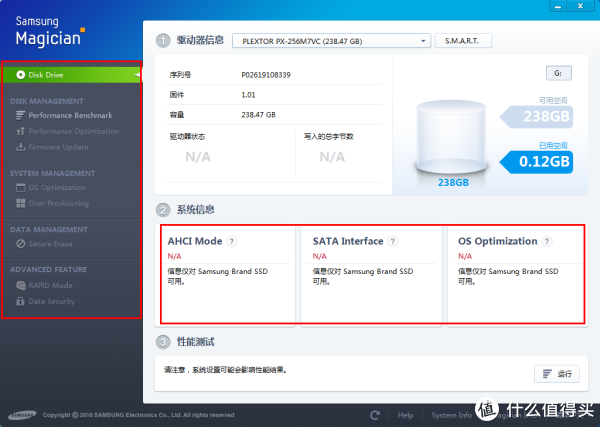
Task: Run the performance test button
Action: point(557,374)
